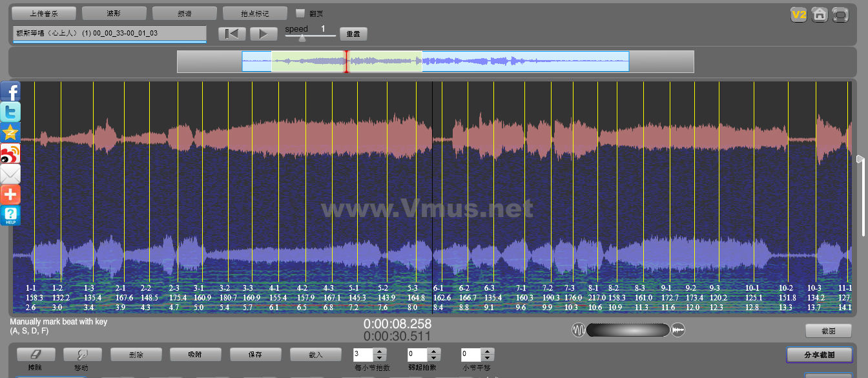Increase the 小节平移 value with up arrow

pos(488,351)
